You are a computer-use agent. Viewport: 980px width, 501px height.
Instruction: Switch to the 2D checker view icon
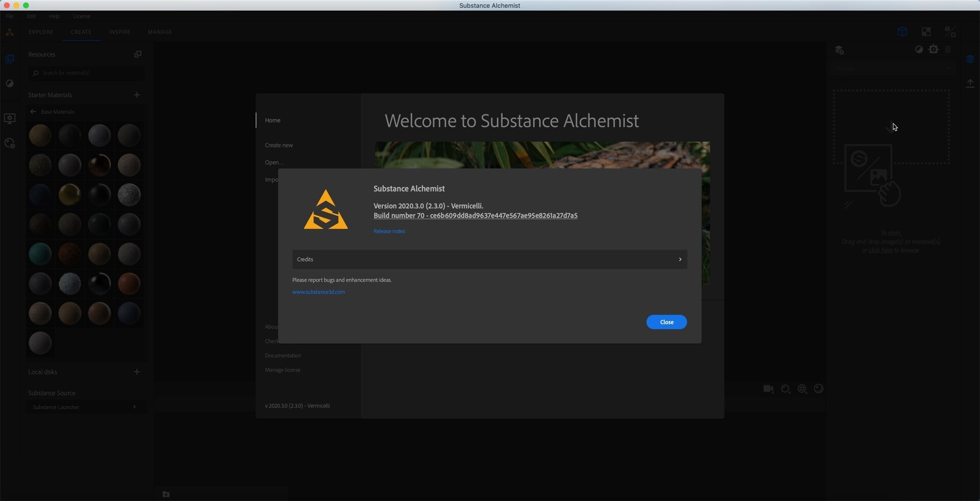click(926, 32)
